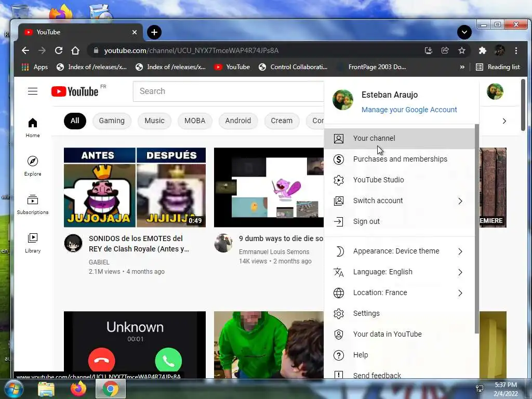Viewport: 532px width, 399px height.
Task: Open the Reading list
Action: (498, 67)
